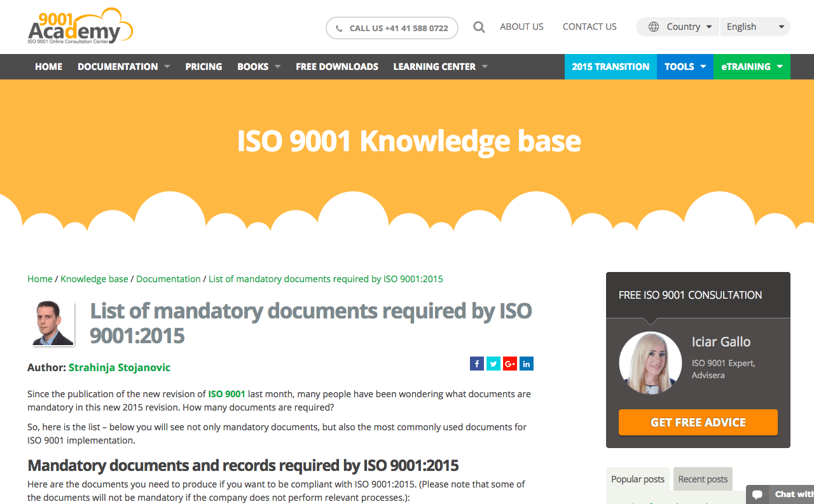The image size is (814, 504).
Task: Expand the Books menu arrow
Action: tap(277, 67)
